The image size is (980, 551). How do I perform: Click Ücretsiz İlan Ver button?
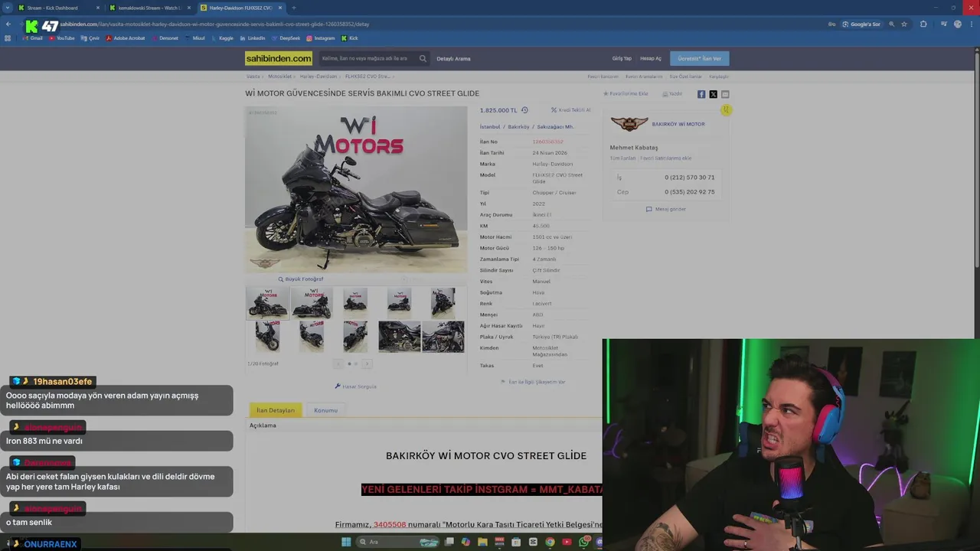[700, 58]
